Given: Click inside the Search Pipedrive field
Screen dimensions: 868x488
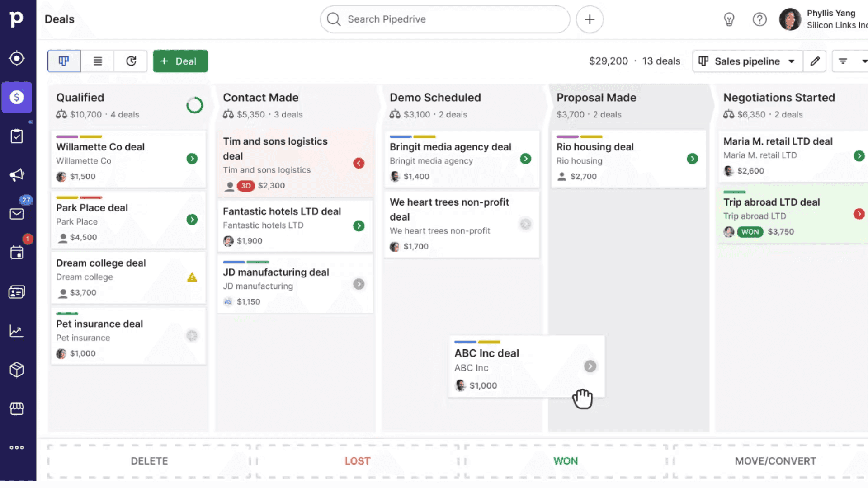Looking at the screenshot, I should pos(445,19).
